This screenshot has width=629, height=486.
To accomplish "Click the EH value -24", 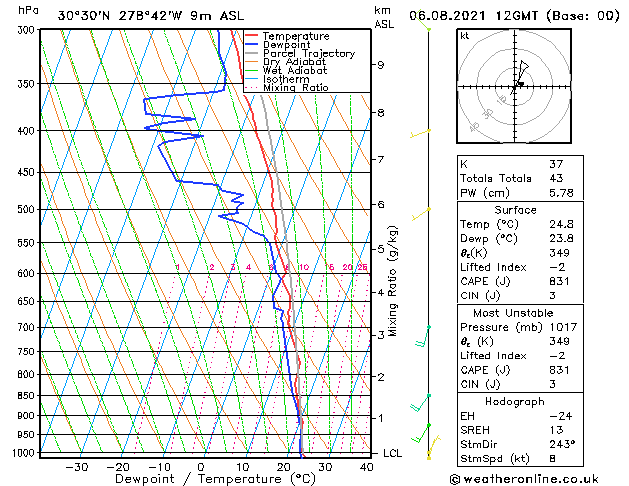I will [x=560, y=416].
